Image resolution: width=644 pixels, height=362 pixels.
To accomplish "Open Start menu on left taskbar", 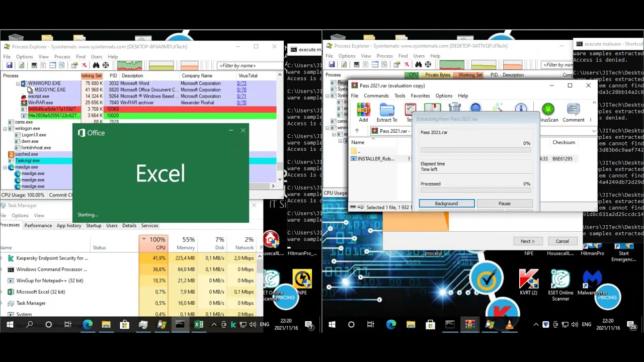I will click(x=10, y=325).
